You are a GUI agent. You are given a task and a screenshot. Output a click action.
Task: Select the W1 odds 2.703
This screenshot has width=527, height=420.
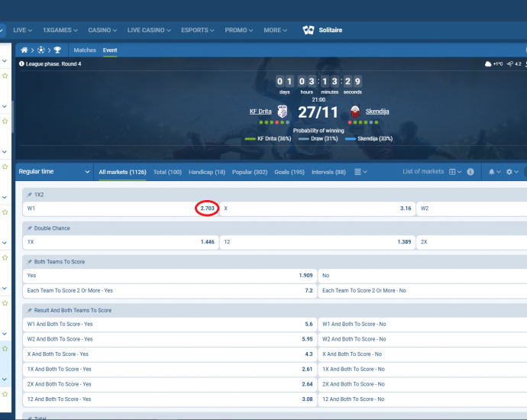pos(207,208)
